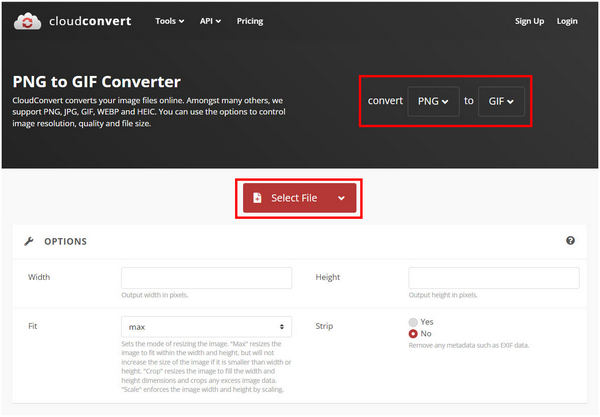Click the Fit label text

pos(33,326)
